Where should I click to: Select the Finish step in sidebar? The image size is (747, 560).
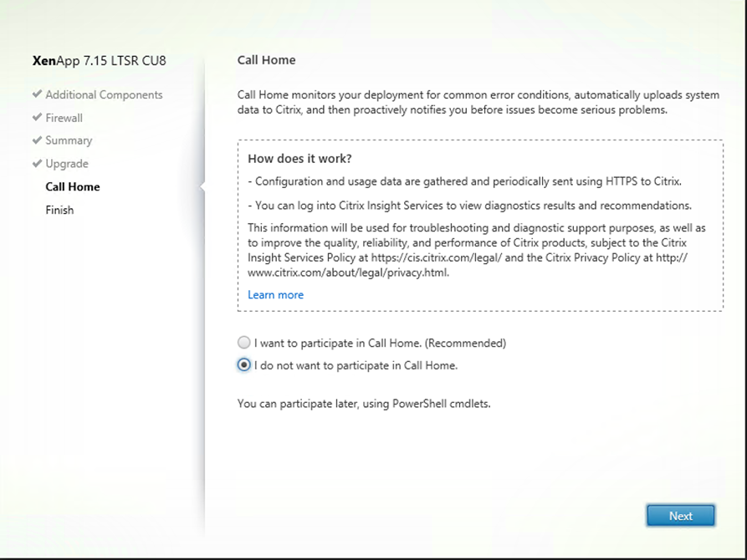(x=59, y=210)
